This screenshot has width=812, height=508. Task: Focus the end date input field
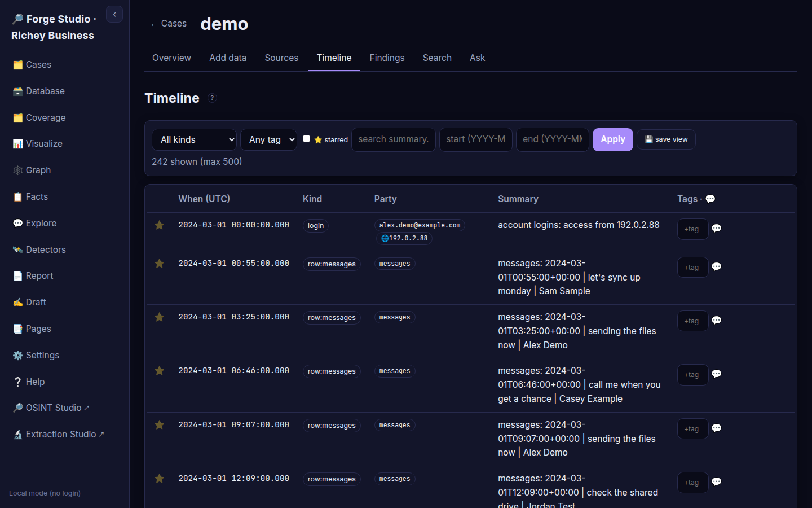553,139
